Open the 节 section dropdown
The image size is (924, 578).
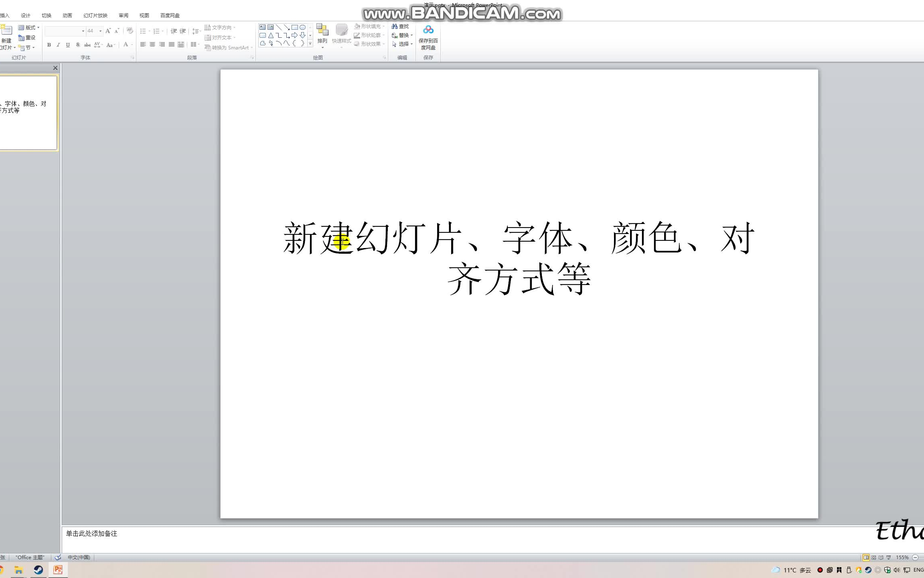coord(26,48)
